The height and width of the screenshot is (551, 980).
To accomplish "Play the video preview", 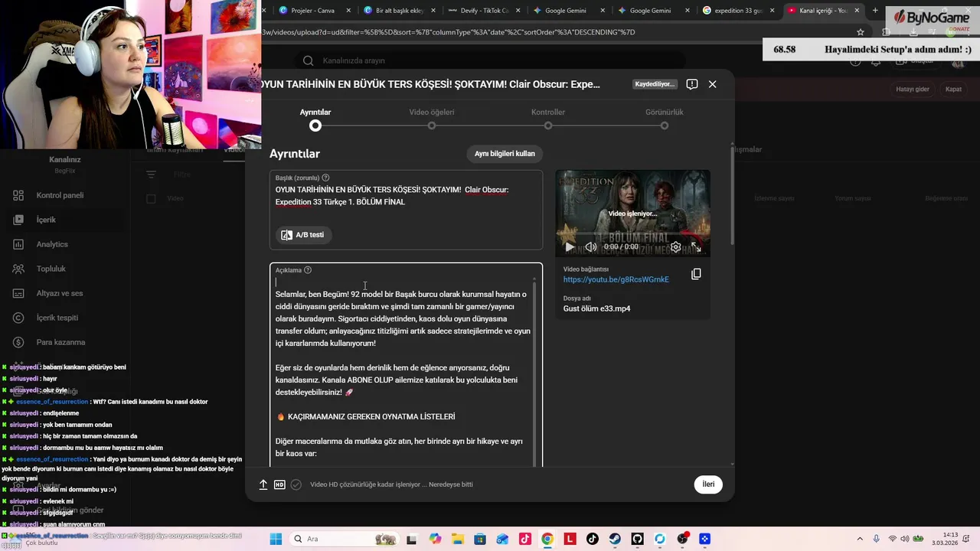I will (x=569, y=246).
